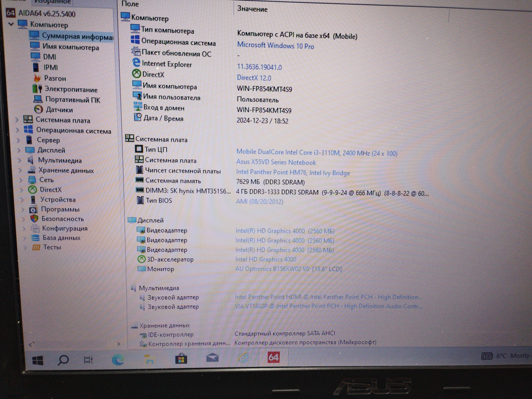The width and height of the screenshot is (532, 399).
Task: Open Microsoft Store from the taskbar
Action: coord(181,359)
